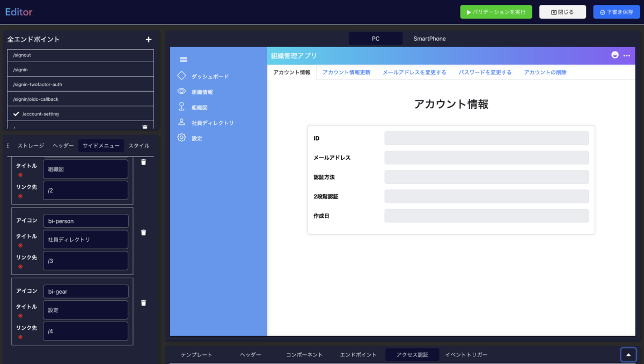Image resolution: width=644 pixels, height=364 pixels.
Task: Edit the リンク先 field containing /3
Action: pyautogui.click(x=86, y=261)
